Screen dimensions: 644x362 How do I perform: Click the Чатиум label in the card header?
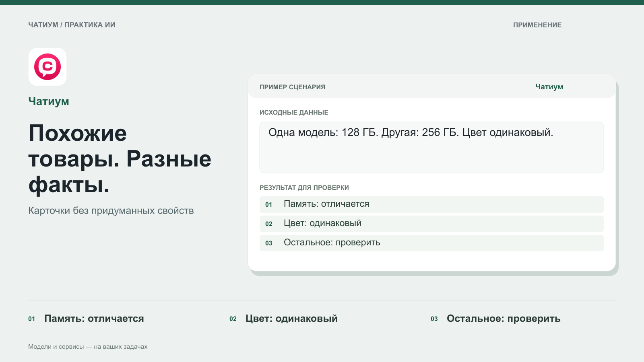pos(549,86)
